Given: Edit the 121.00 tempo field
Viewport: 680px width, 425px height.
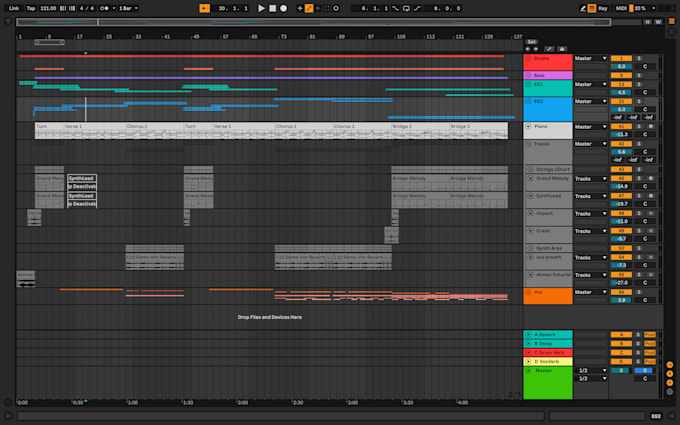Looking at the screenshot, I should pyautogui.click(x=48, y=8).
